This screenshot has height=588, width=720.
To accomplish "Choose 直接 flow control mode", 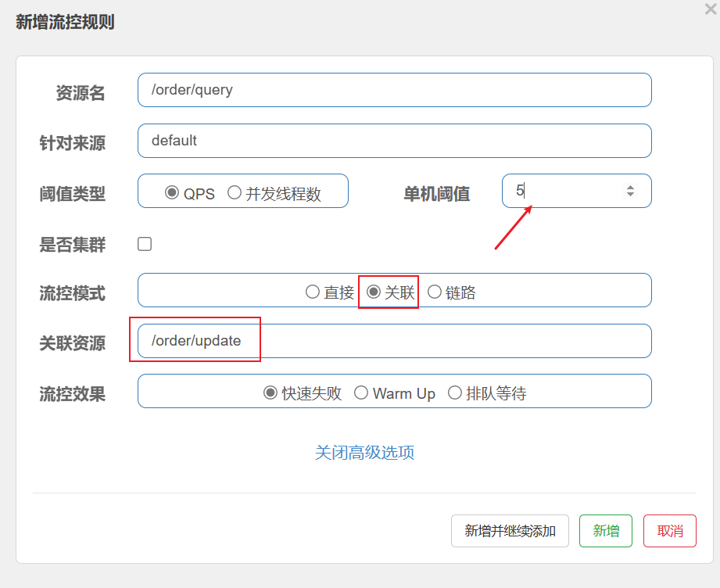I will click(x=312, y=292).
